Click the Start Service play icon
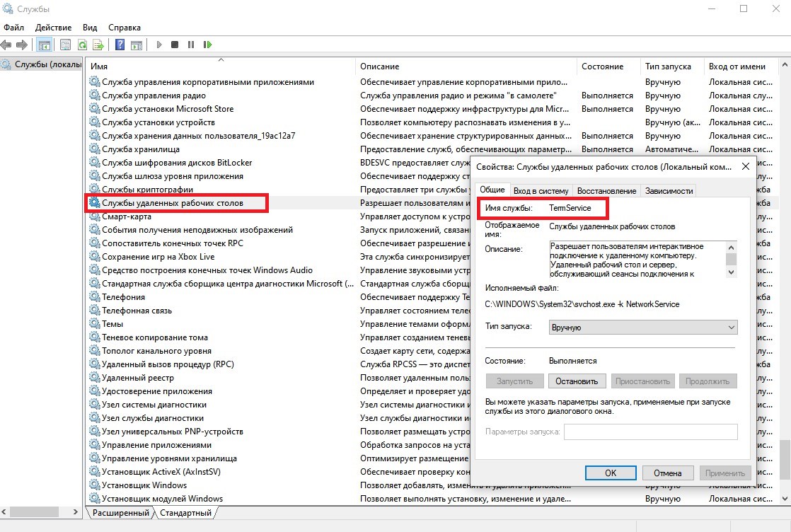The image size is (791, 532). (x=158, y=45)
